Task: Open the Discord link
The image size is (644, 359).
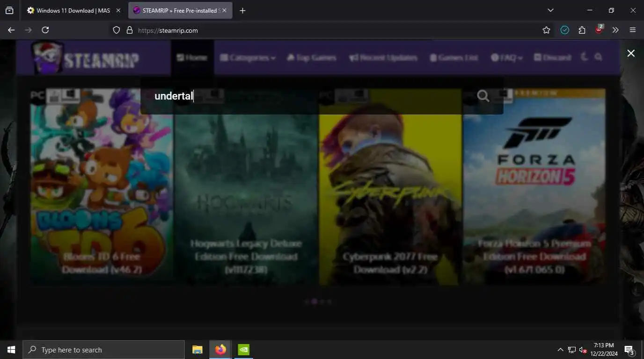Action: 552,57
